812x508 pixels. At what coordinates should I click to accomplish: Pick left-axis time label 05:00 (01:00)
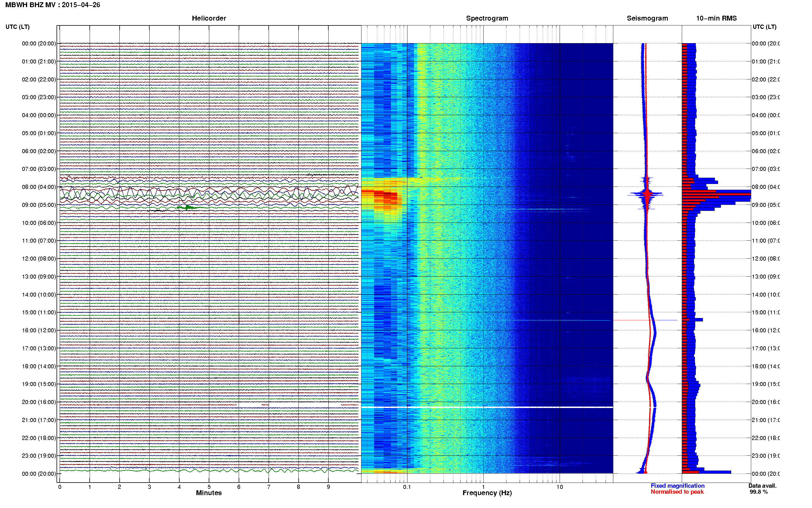[x=39, y=133]
